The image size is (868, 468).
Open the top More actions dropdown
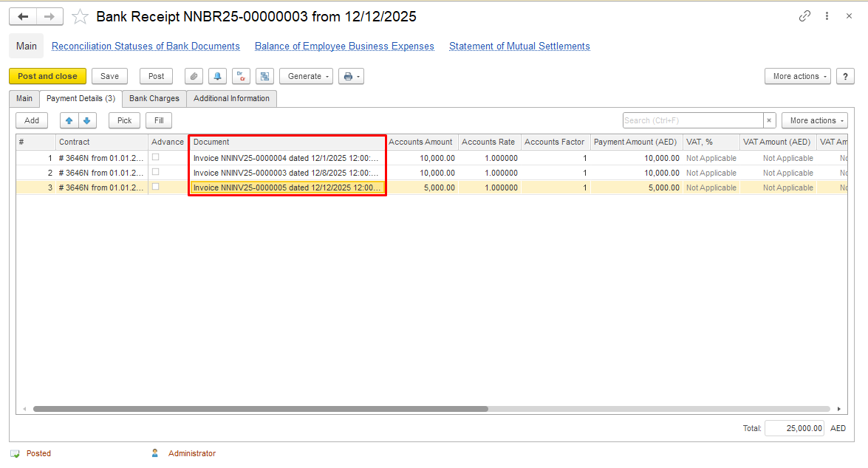(798, 76)
